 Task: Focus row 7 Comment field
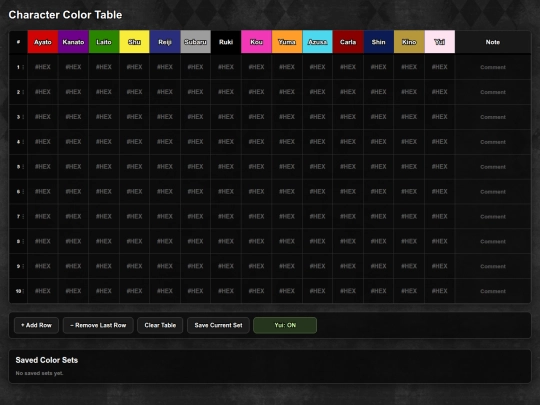click(493, 216)
